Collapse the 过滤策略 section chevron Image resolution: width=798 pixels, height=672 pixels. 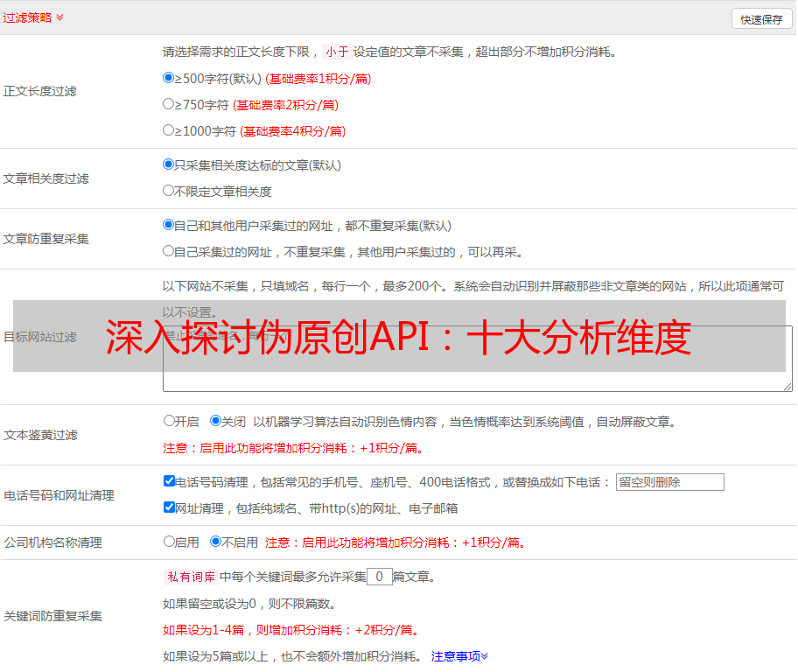click(59, 17)
